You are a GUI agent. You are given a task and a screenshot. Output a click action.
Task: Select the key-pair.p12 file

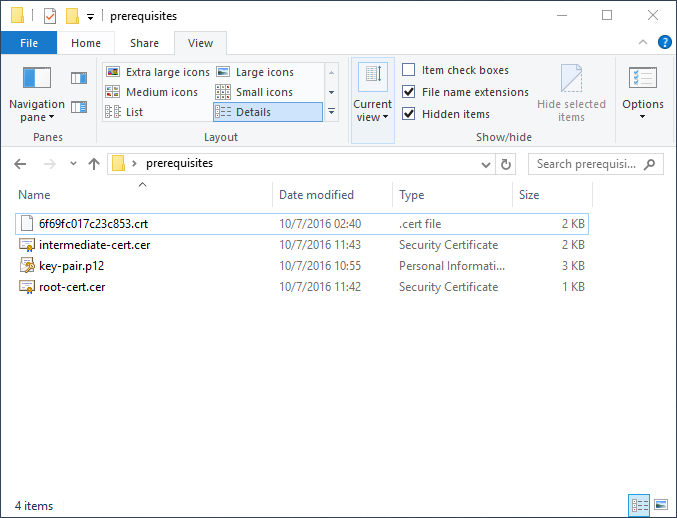70,266
